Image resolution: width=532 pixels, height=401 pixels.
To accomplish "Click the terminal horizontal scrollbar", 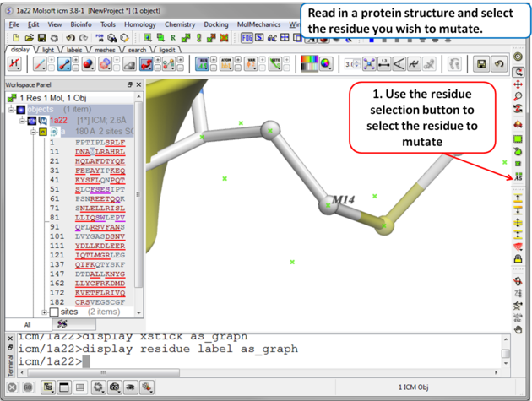I will (x=104, y=372).
